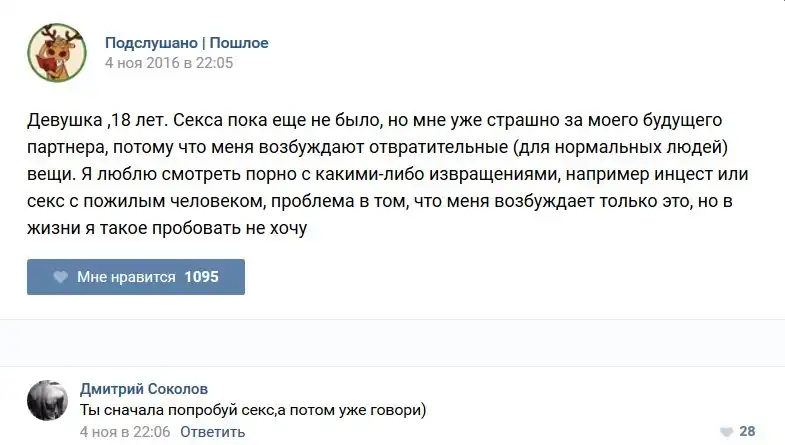Click the word Подслушано in the header

coord(151,43)
